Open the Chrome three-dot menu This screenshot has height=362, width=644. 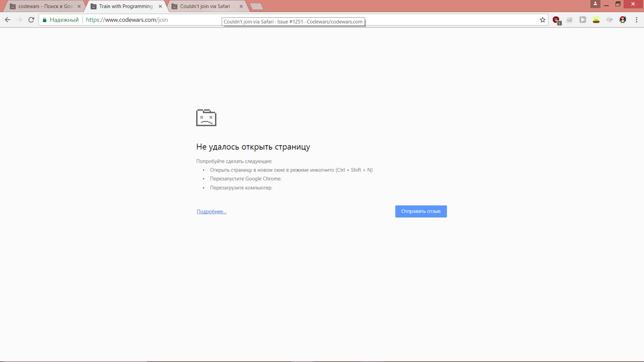pyautogui.click(x=637, y=19)
